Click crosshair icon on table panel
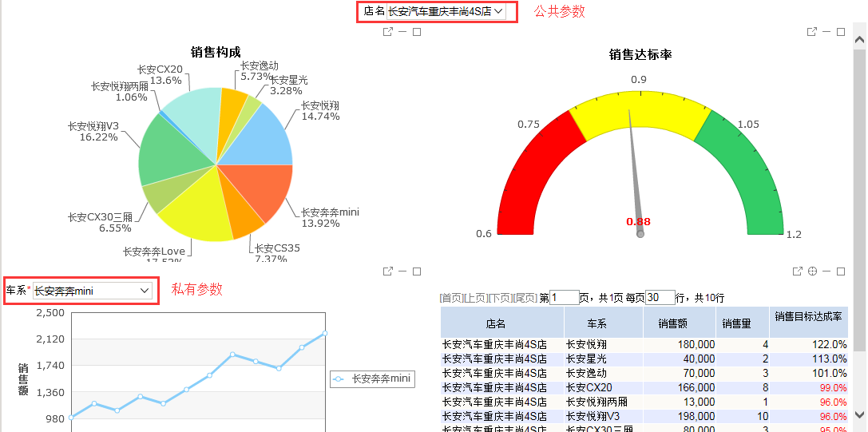 pyautogui.click(x=812, y=271)
